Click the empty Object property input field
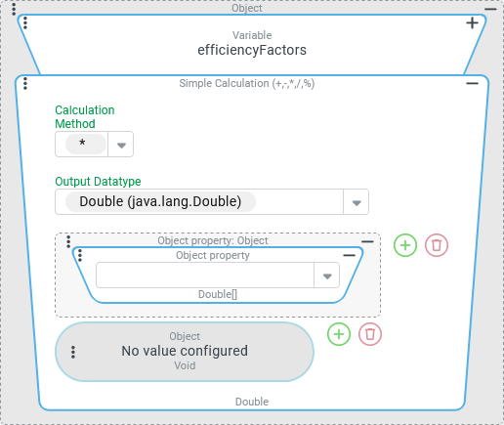This screenshot has height=425, width=504. 205,276
